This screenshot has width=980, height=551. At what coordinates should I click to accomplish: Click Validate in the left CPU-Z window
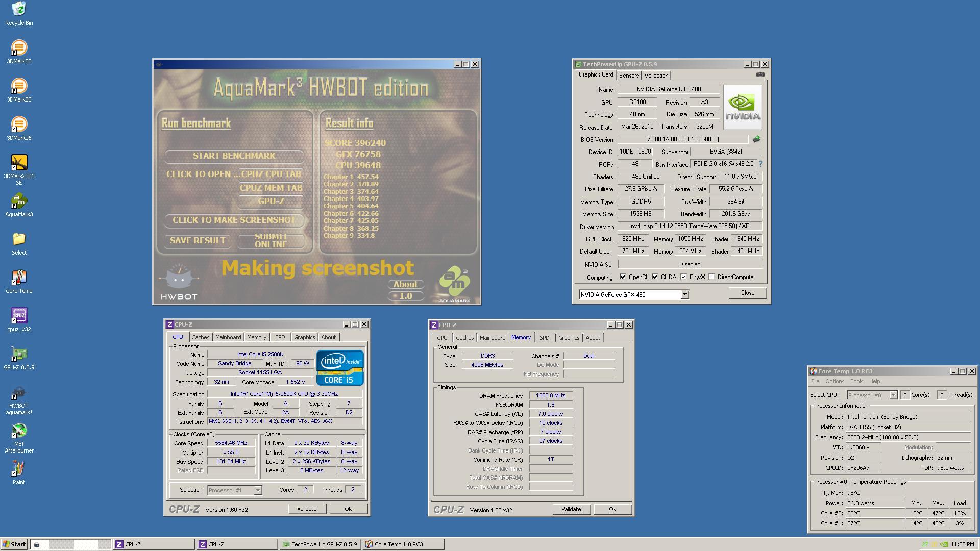(307, 509)
